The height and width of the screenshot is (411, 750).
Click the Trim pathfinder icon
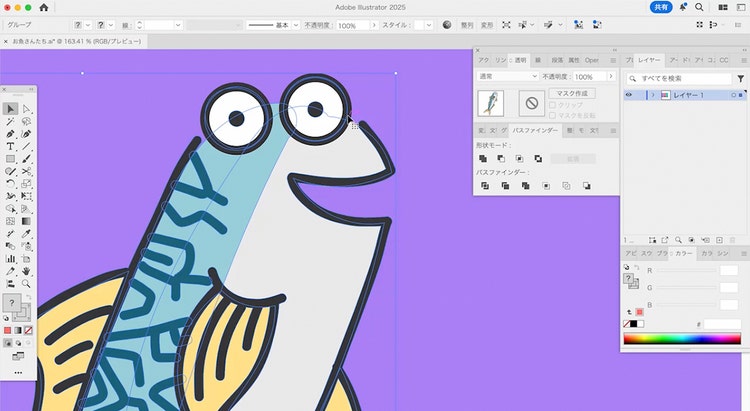point(505,186)
